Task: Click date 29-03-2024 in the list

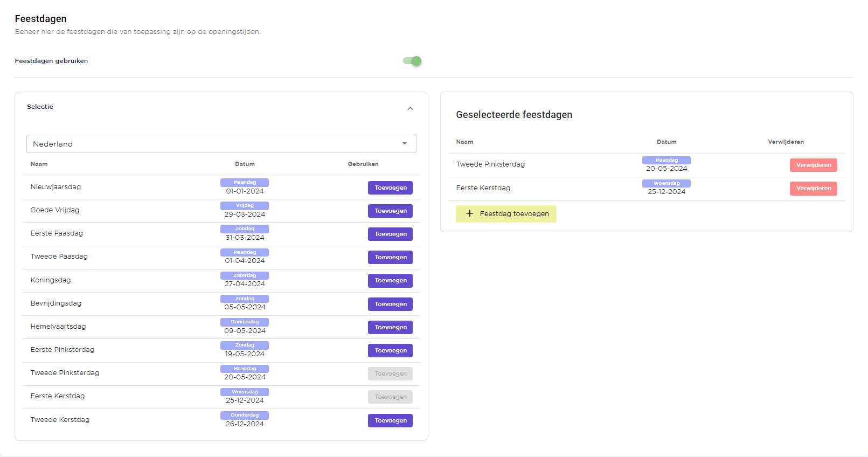Action: 245,214
